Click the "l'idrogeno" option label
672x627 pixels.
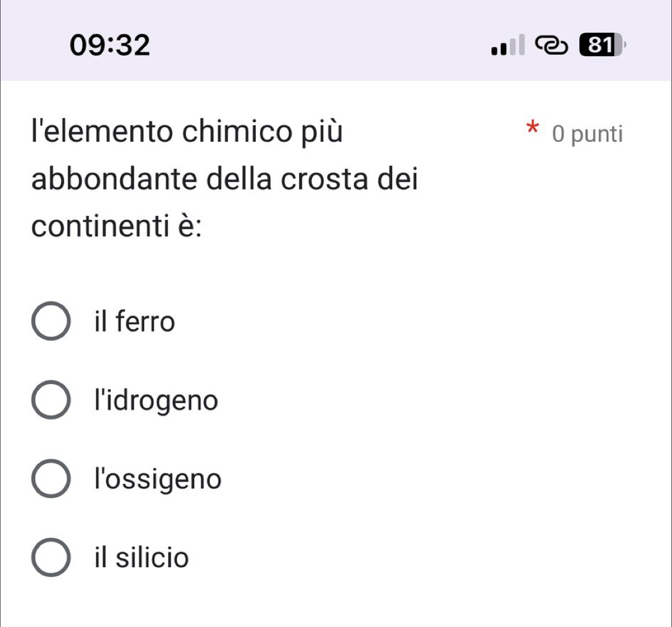[x=157, y=401]
